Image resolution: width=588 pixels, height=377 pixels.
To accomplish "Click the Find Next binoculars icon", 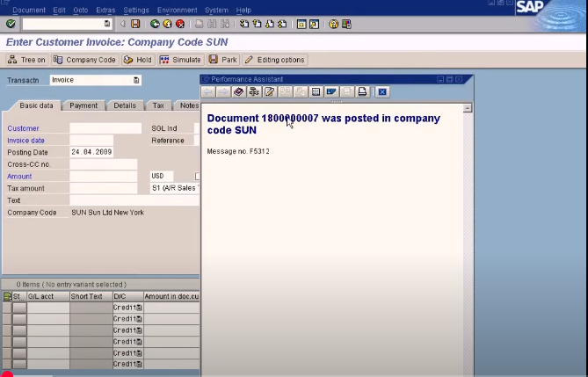I will coord(225,24).
